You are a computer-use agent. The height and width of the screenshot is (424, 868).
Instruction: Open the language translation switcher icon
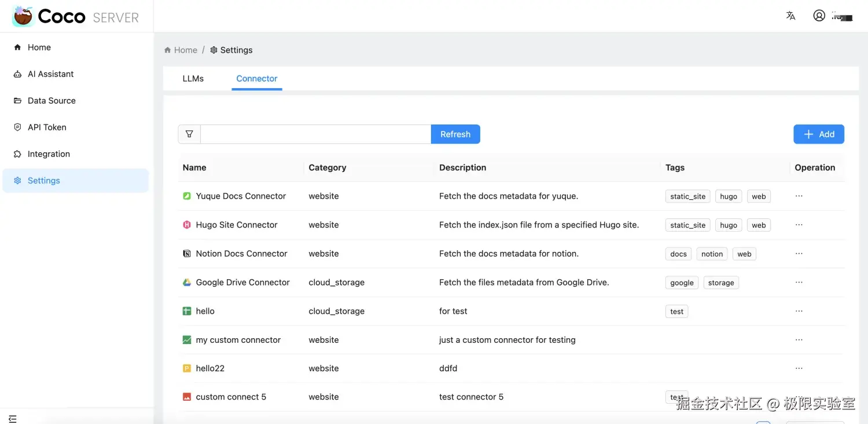point(790,16)
